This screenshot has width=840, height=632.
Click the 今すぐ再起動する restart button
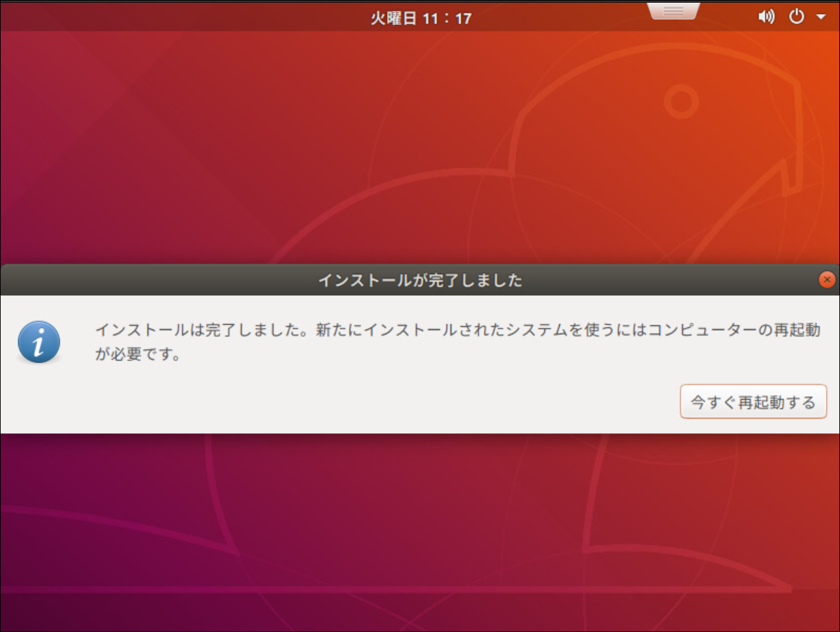(x=753, y=402)
